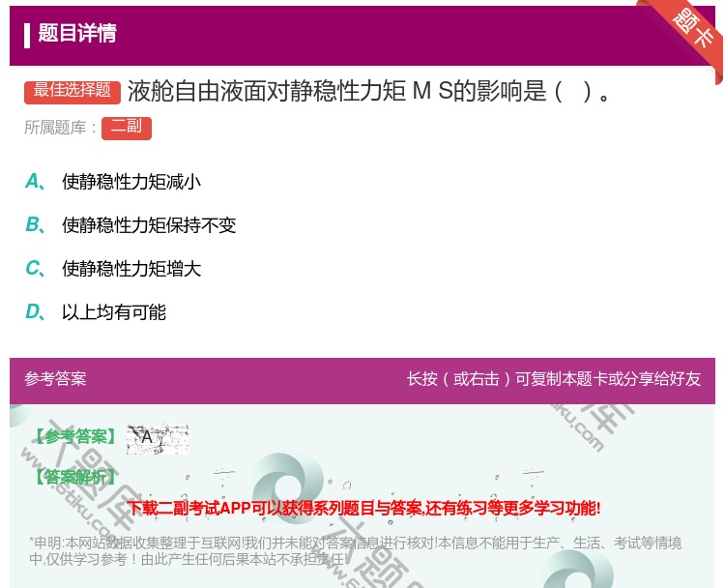Click the red 下载二副考试APP promotion link

click(363, 508)
